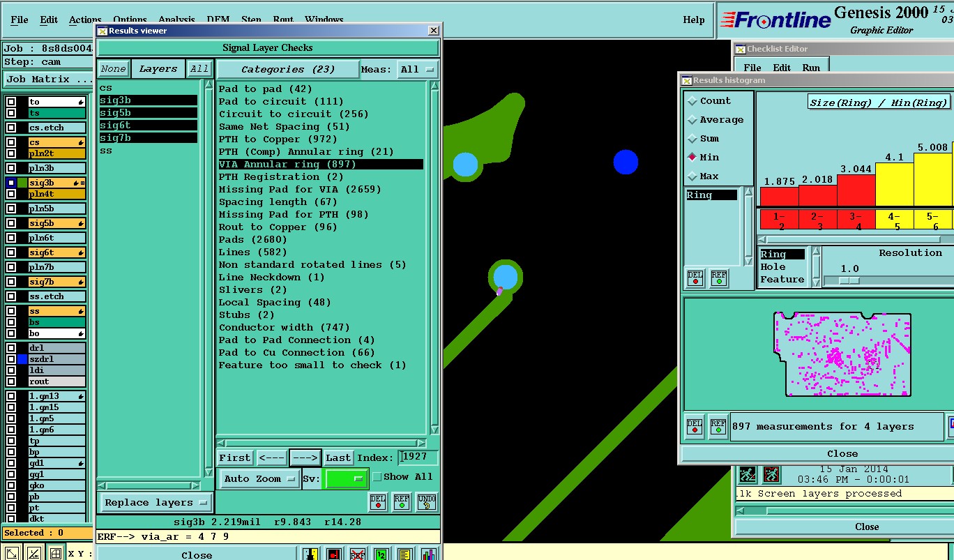954x560 pixels.
Task: Open the Meas 'All' dropdown
Action: (x=417, y=69)
